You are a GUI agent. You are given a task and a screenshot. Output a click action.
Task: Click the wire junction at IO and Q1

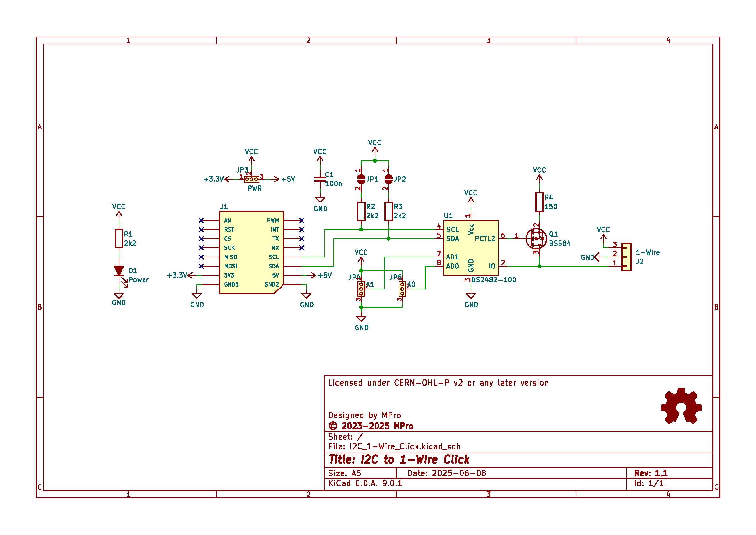coord(539,266)
